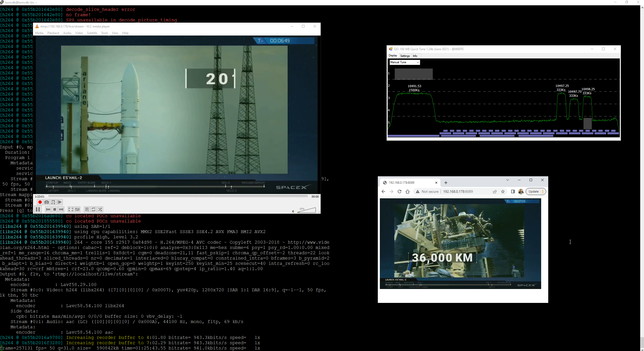Click the VLC video playback area

(x=176, y=115)
